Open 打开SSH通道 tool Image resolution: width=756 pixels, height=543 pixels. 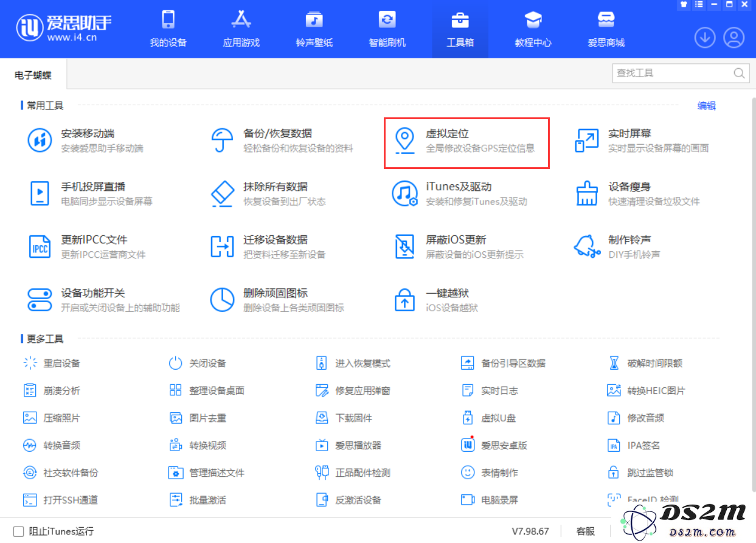tap(61, 500)
